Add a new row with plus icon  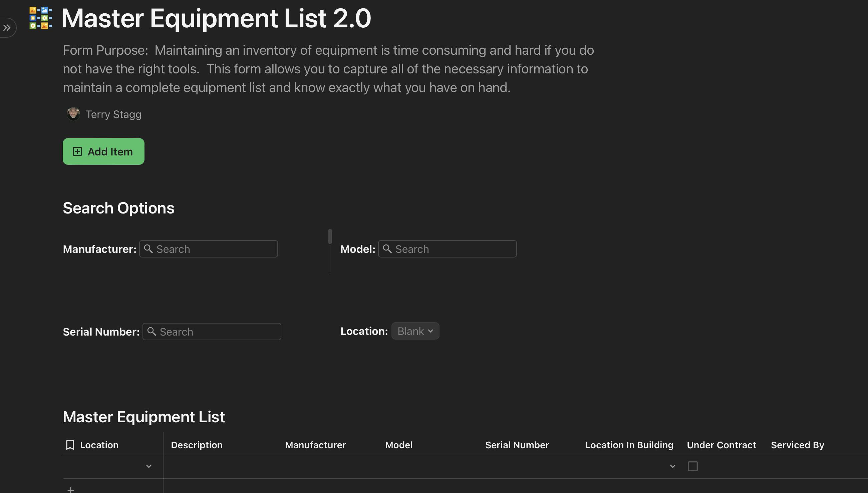(70, 490)
